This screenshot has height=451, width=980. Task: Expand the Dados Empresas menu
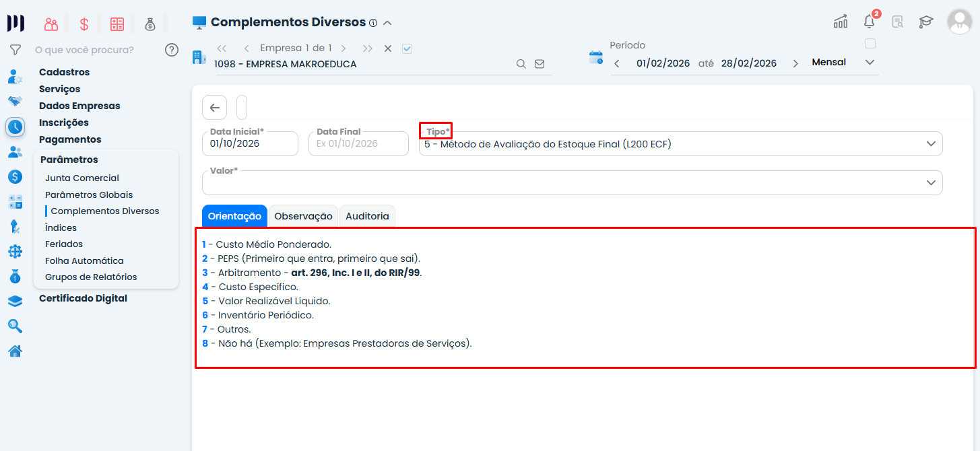click(x=79, y=106)
